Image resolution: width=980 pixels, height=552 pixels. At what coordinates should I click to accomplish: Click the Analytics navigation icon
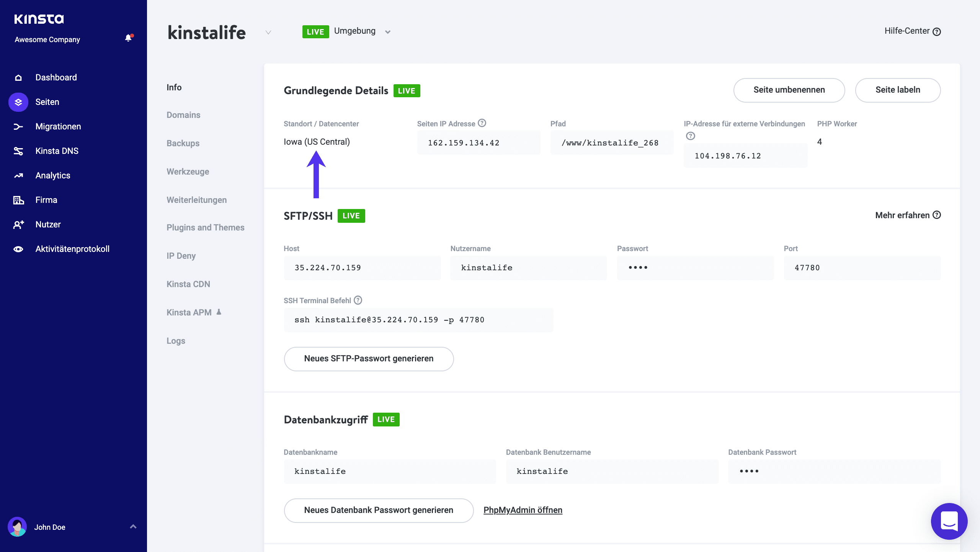(x=18, y=176)
